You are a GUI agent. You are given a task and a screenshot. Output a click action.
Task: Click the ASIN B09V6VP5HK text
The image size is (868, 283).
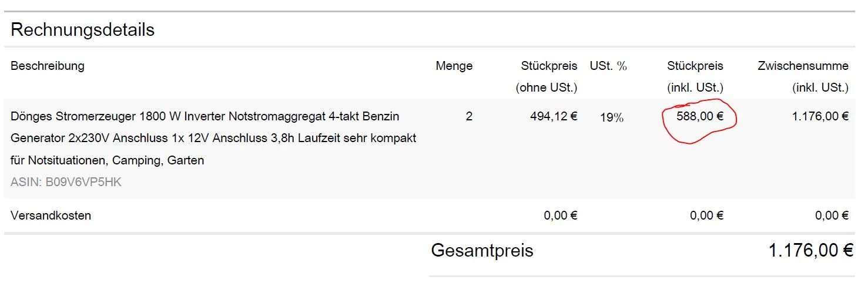(x=66, y=182)
